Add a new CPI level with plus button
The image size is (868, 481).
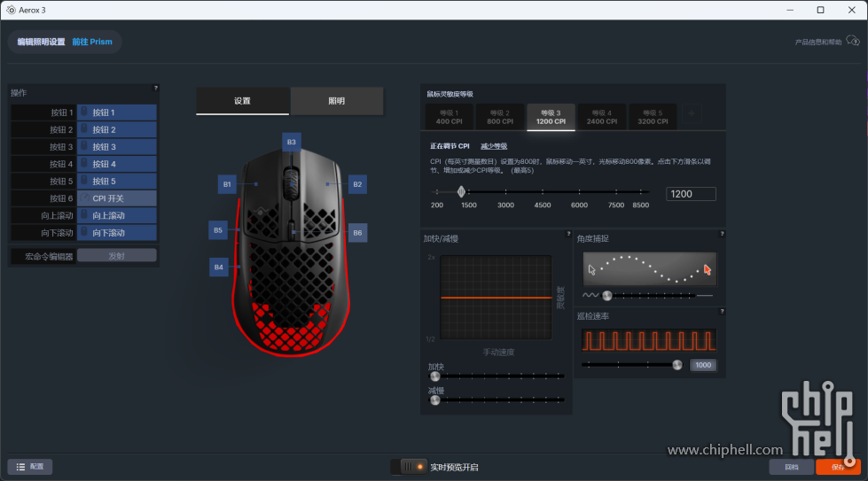[x=692, y=114]
